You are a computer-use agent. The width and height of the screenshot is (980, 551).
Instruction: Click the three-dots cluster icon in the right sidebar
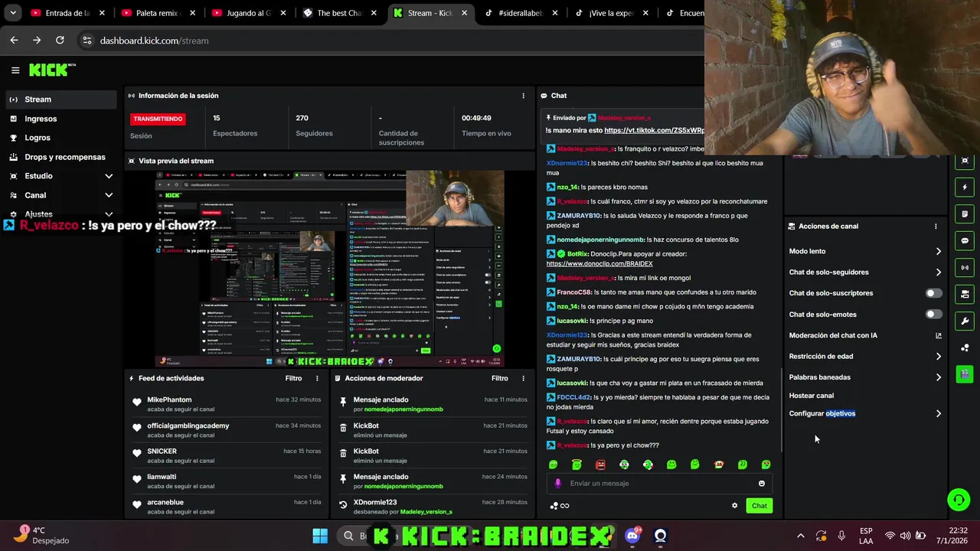(965, 347)
